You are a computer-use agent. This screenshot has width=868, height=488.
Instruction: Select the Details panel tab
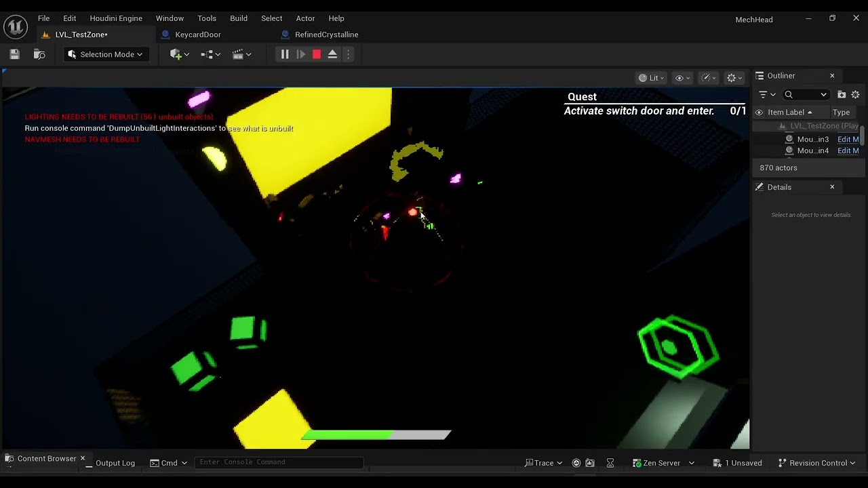pos(779,187)
